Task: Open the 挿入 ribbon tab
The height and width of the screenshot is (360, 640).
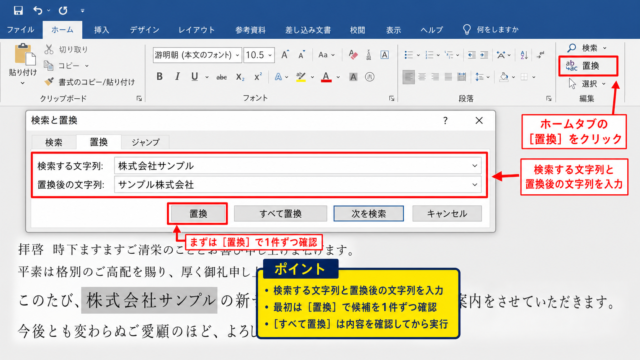Action: (101, 30)
